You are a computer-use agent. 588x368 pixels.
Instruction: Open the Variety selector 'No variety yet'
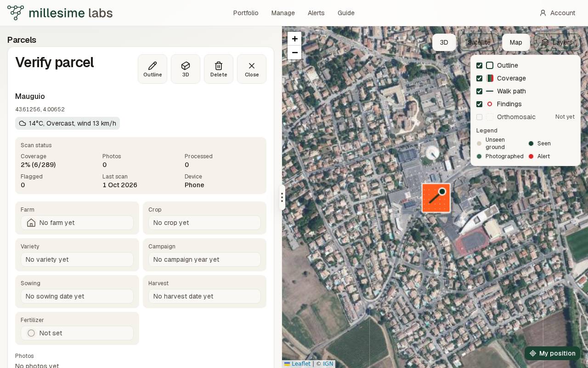77,259
